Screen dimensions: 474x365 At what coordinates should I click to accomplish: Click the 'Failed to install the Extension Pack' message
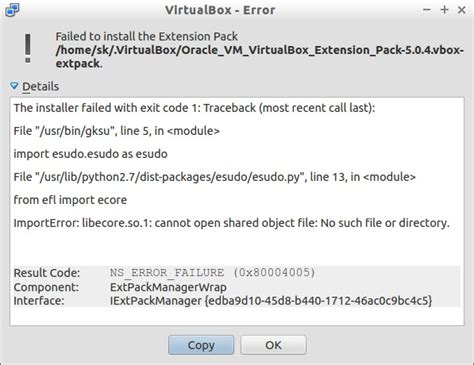(147, 36)
